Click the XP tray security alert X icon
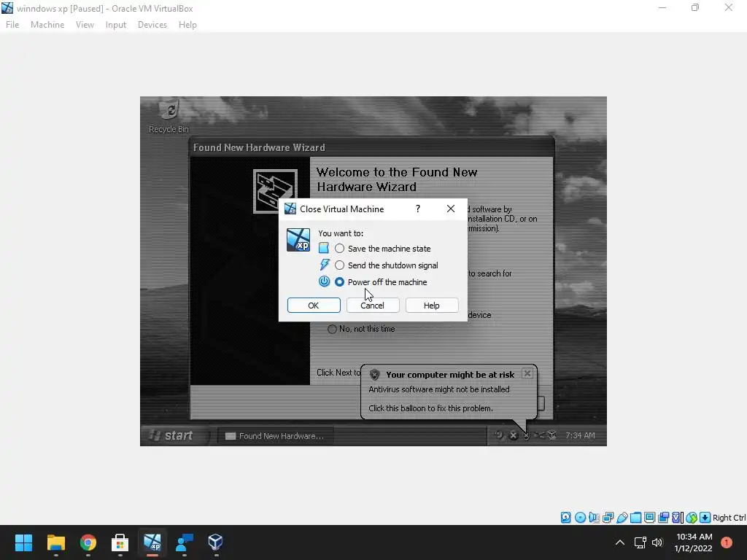This screenshot has height=560, width=747. (513, 435)
